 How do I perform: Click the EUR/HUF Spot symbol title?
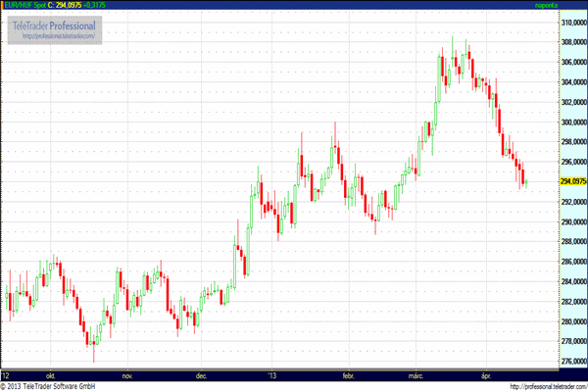pyautogui.click(x=24, y=5)
